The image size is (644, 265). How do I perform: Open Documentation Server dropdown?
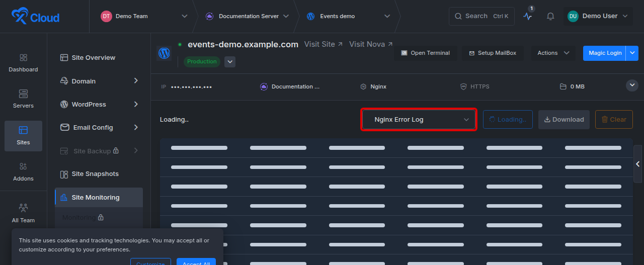click(x=286, y=16)
